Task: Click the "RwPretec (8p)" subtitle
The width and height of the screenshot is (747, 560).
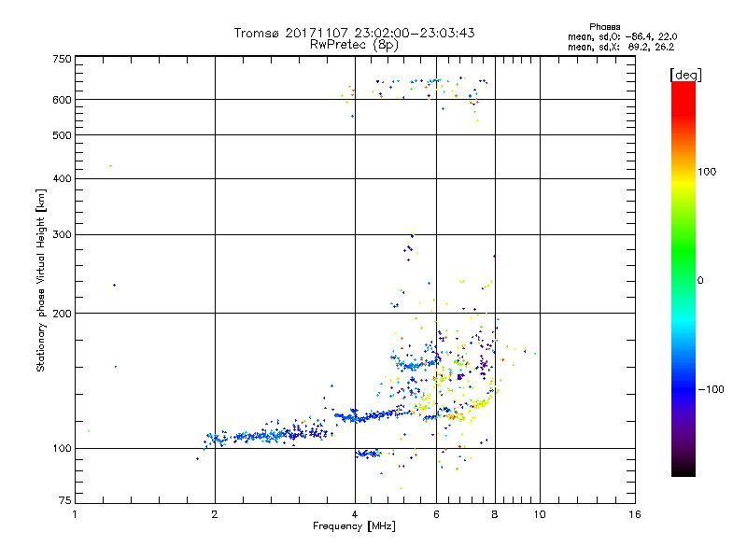Action: point(354,45)
